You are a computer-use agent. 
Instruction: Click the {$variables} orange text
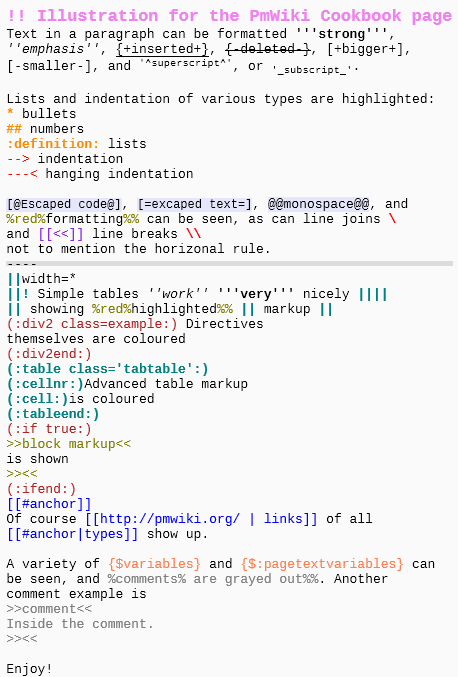154,563
